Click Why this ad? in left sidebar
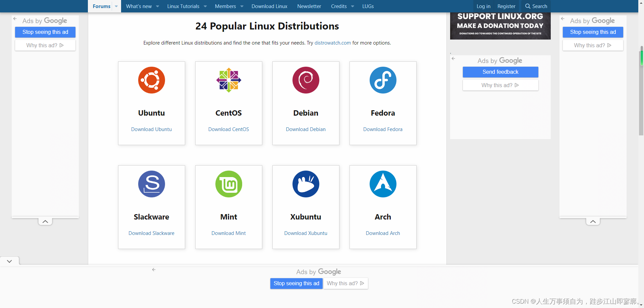This screenshot has height=308, width=644. [45, 45]
